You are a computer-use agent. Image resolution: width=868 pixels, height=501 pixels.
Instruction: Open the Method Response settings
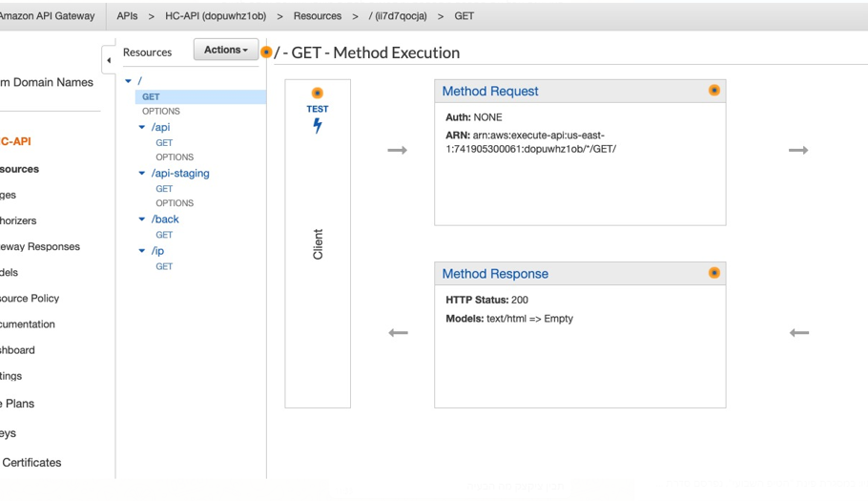tap(495, 274)
